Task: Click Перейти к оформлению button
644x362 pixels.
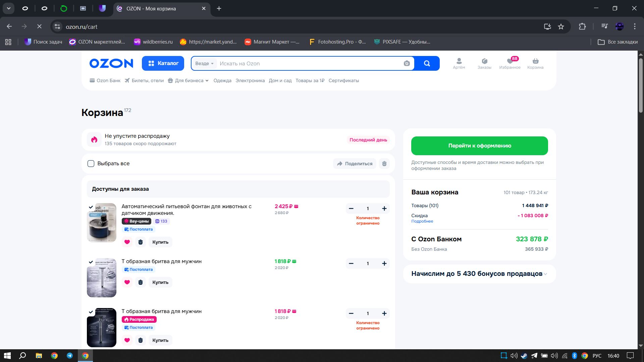Action: click(x=479, y=146)
